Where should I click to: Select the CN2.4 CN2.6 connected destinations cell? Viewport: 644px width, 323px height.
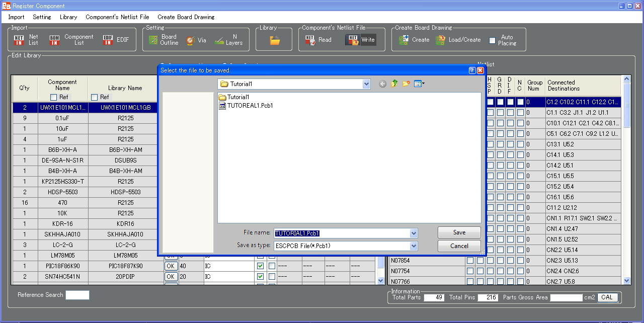tap(583, 271)
